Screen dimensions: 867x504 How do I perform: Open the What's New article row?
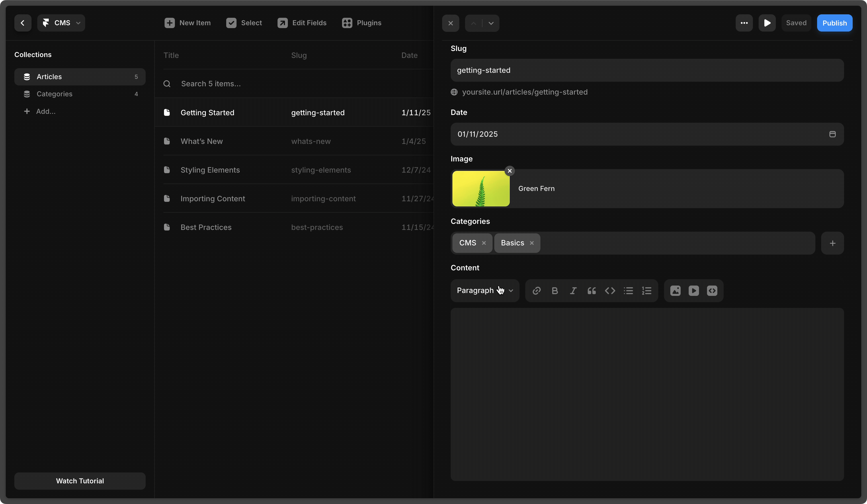tap(202, 141)
